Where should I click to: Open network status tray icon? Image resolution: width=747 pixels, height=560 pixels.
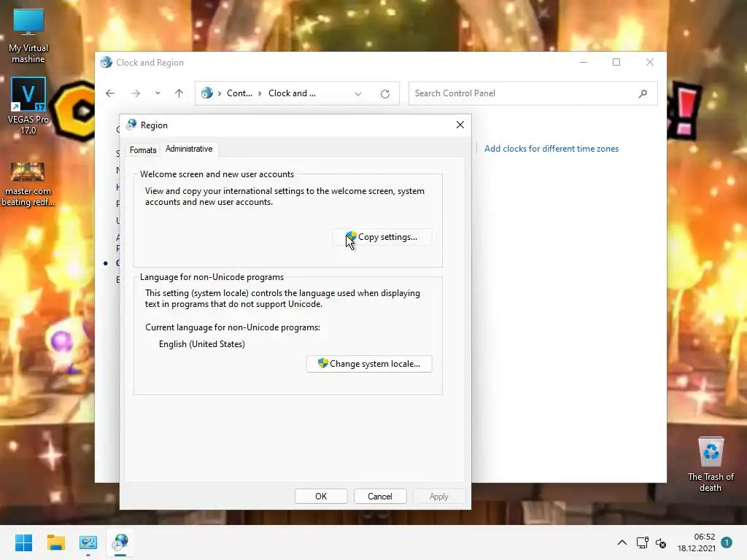coord(642,542)
